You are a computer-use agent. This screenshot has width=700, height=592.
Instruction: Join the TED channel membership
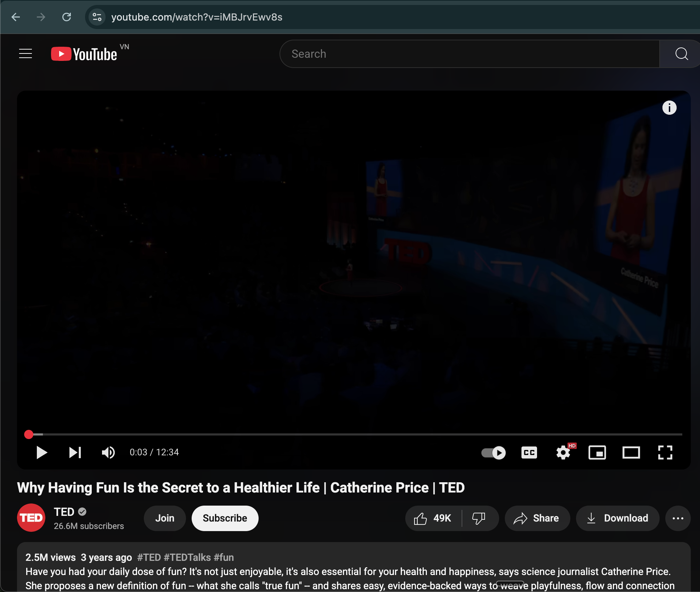[x=165, y=518]
